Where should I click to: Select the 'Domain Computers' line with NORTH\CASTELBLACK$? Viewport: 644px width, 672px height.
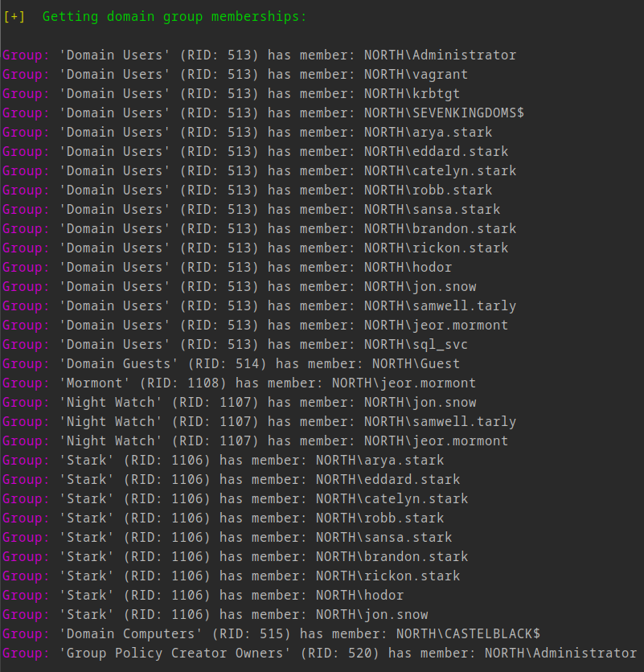pos(272,634)
